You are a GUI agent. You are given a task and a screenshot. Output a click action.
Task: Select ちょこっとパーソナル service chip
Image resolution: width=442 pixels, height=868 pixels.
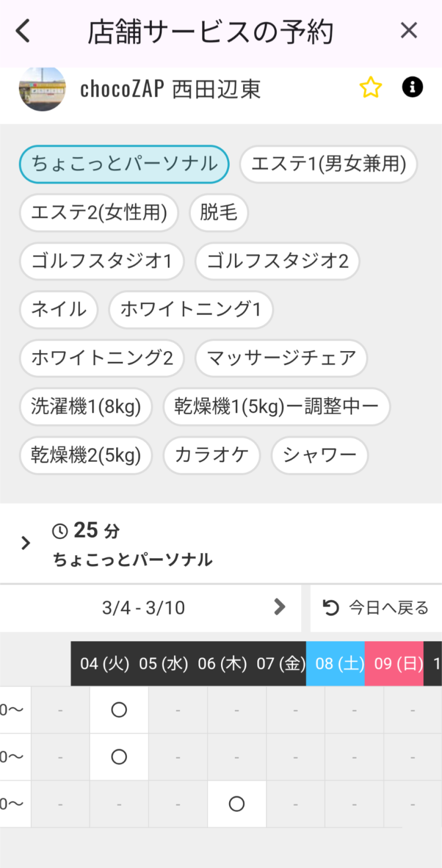pos(124,164)
